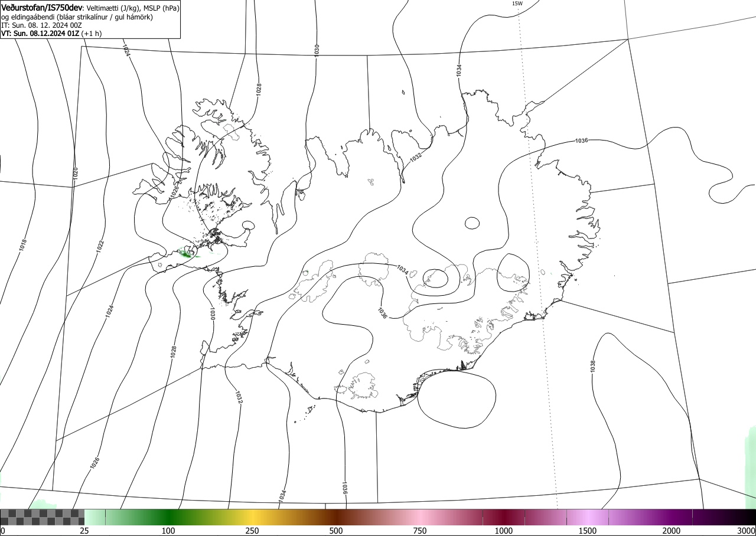Click the colorbar label 1000
The width and height of the screenshot is (756, 536).
[x=504, y=531]
